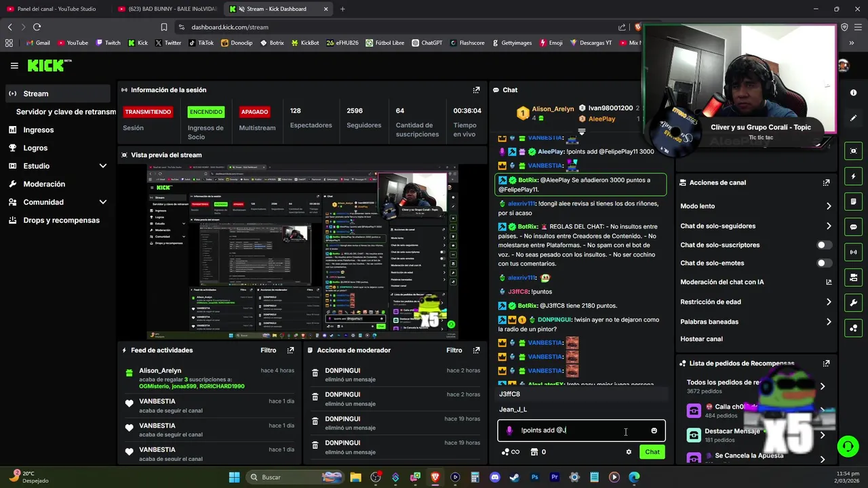Open Discord from the taskbar
Screen dimensions: 868x488
(x=494, y=477)
